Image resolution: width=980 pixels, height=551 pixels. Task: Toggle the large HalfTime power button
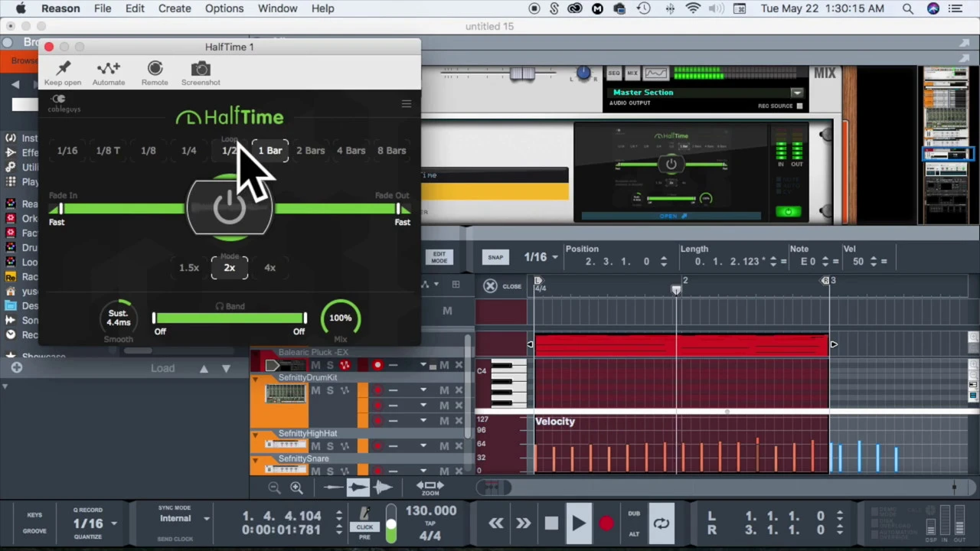229,207
